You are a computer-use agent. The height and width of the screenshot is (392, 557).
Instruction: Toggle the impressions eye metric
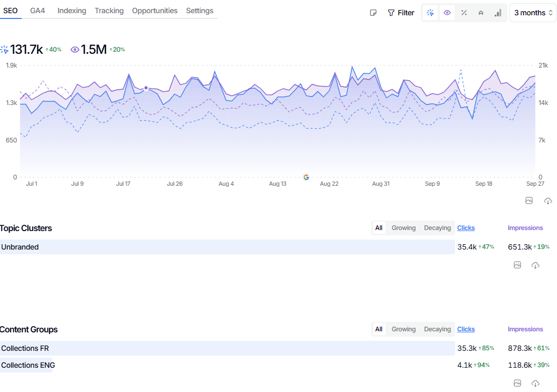(447, 13)
